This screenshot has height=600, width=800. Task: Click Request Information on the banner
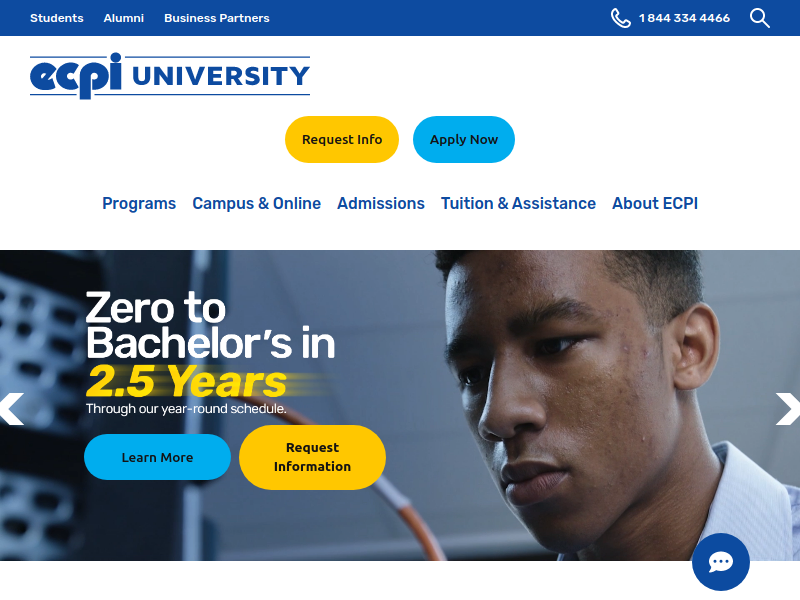click(312, 457)
